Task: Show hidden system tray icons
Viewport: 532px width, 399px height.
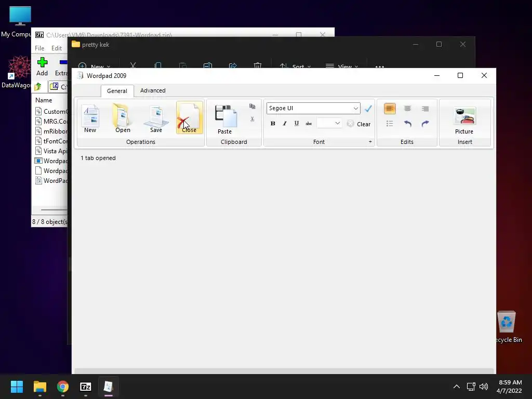Action: tap(457, 387)
